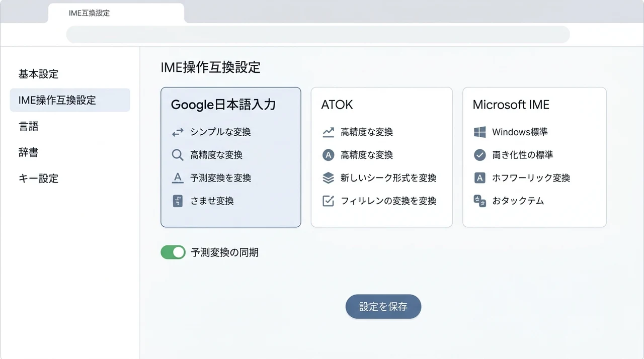Screen dimensions: 644x359
Task: Click 設定を保存 button
Action: 383,307
